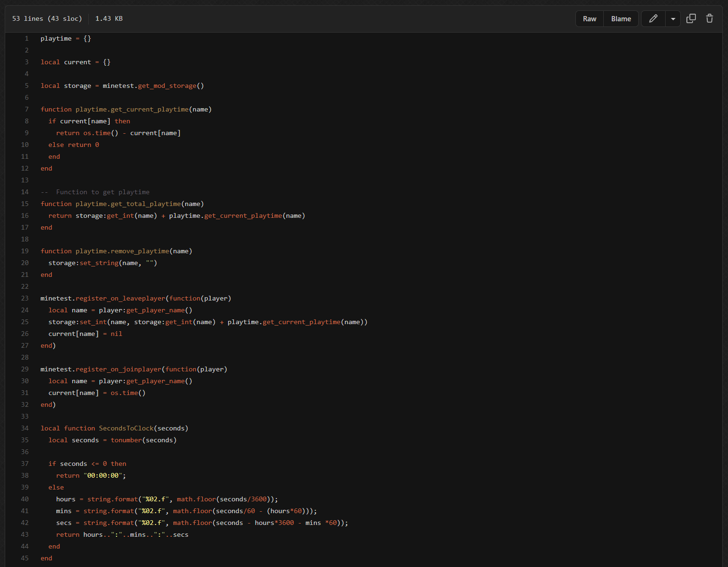This screenshot has width=728, height=567.
Task: Click the register_on_joinplayer code token
Action: [x=118, y=369]
